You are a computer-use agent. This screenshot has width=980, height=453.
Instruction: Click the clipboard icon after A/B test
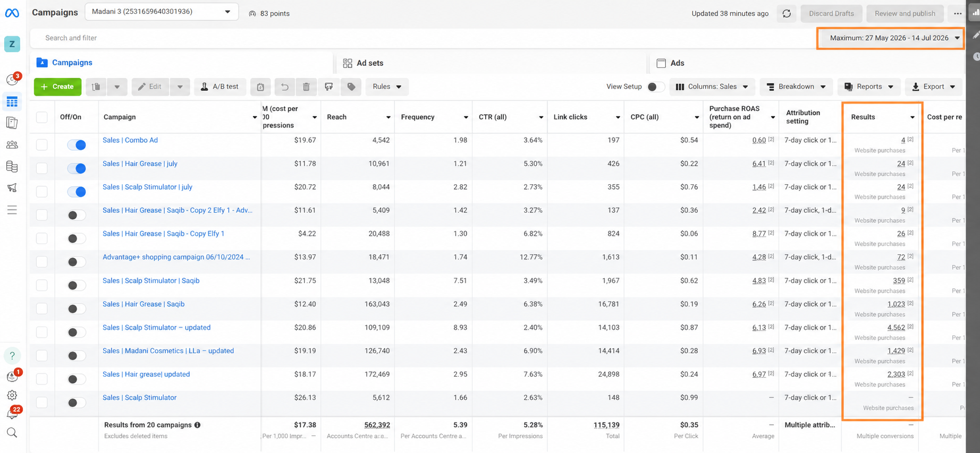coord(260,87)
